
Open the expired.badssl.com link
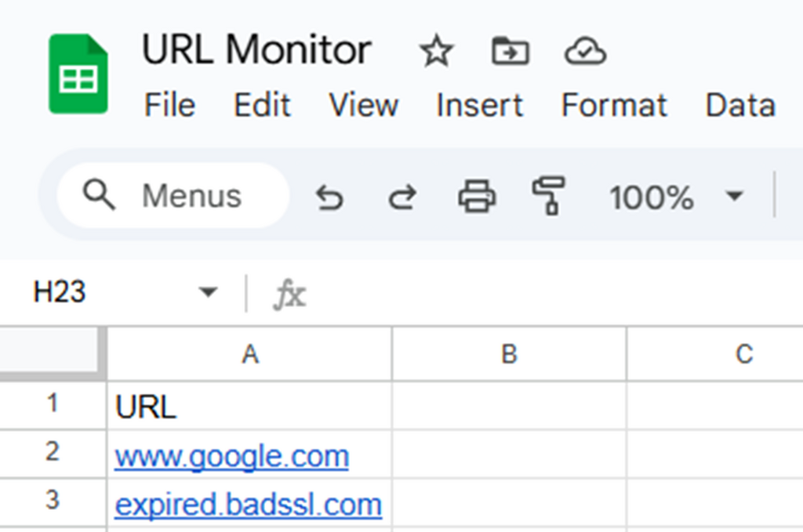tap(248, 504)
